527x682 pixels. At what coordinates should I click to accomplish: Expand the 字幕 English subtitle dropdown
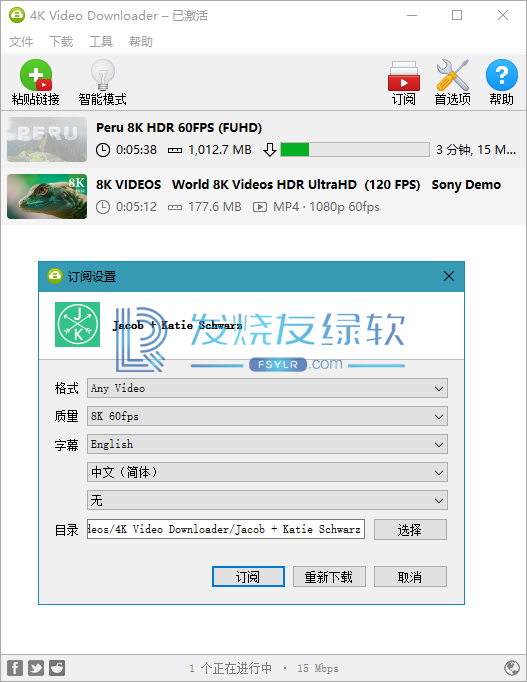[267, 444]
